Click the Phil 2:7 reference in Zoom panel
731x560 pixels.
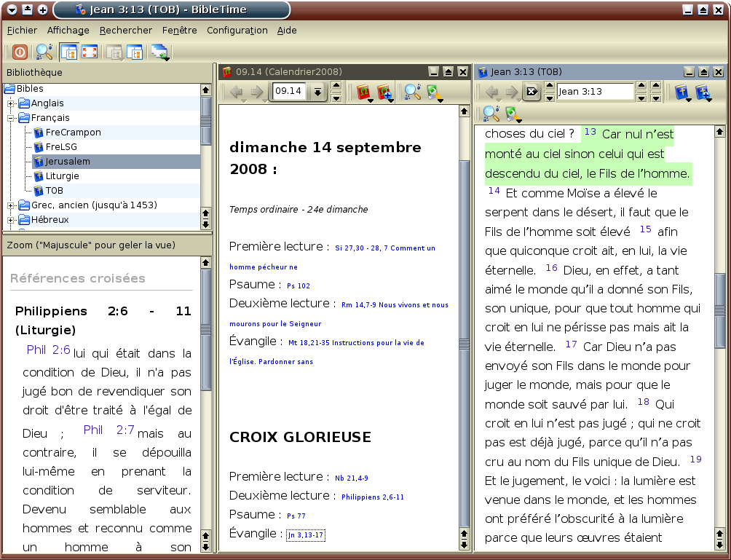[x=108, y=430]
